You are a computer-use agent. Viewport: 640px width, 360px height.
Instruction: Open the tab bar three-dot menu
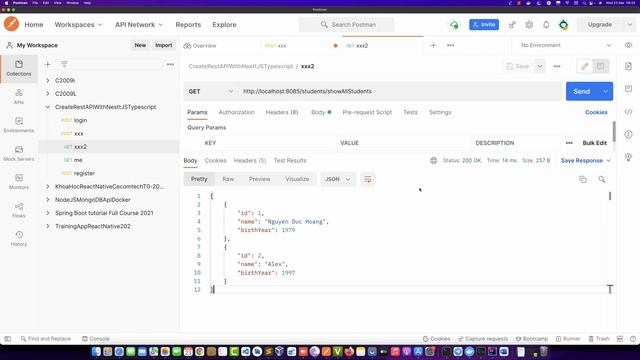[x=450, y=45]
